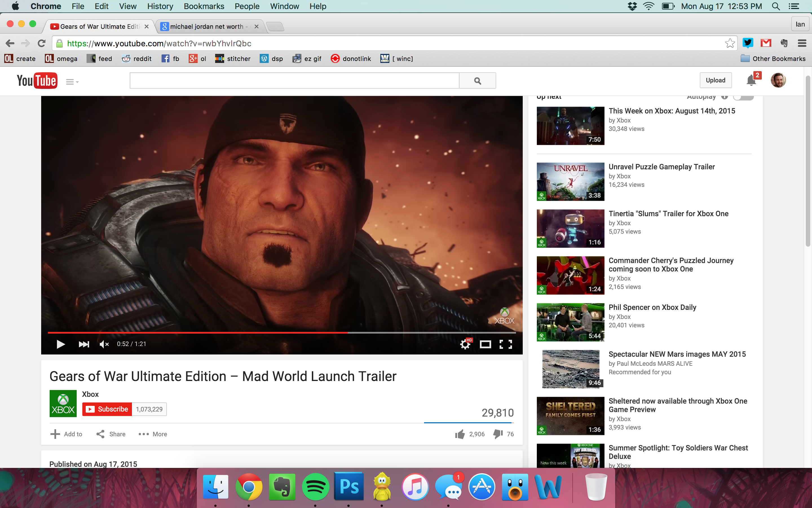This screenshot has height=508, width=812.
Task: Open Notification Center icon
Action: (794, 6)
